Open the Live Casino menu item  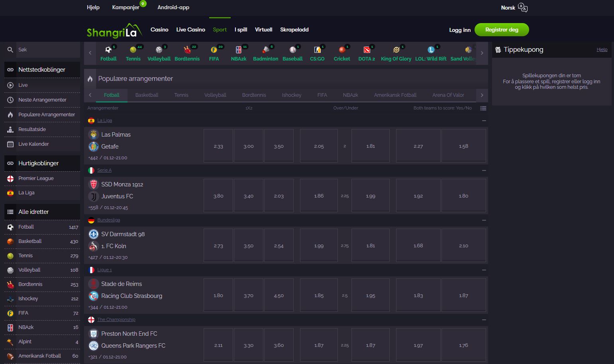coord(190,29)
